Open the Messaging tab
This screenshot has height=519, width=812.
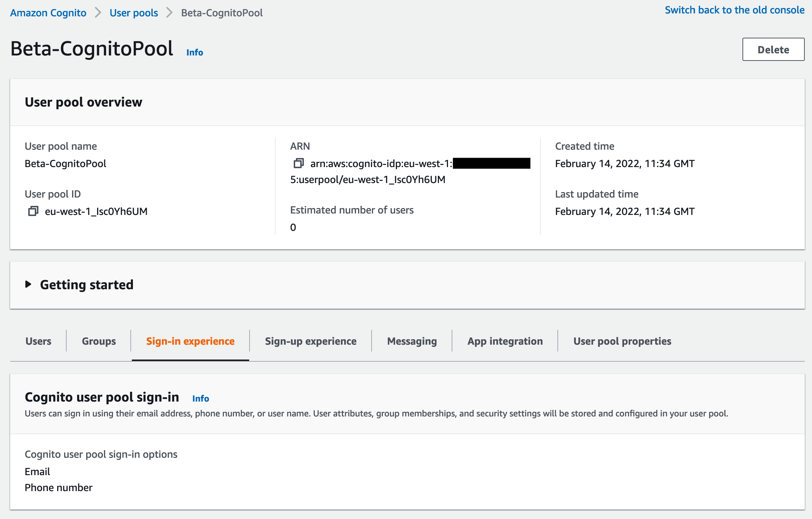411,341
